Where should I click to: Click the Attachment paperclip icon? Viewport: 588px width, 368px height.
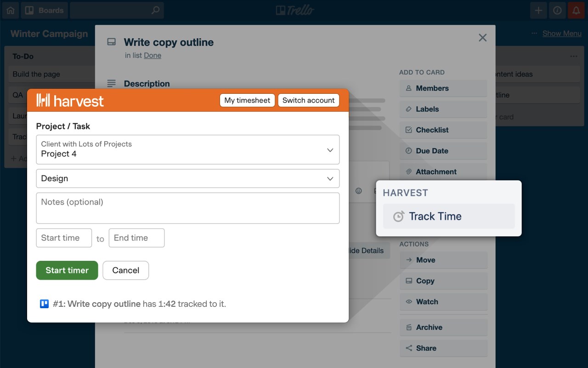coord(409,172)
